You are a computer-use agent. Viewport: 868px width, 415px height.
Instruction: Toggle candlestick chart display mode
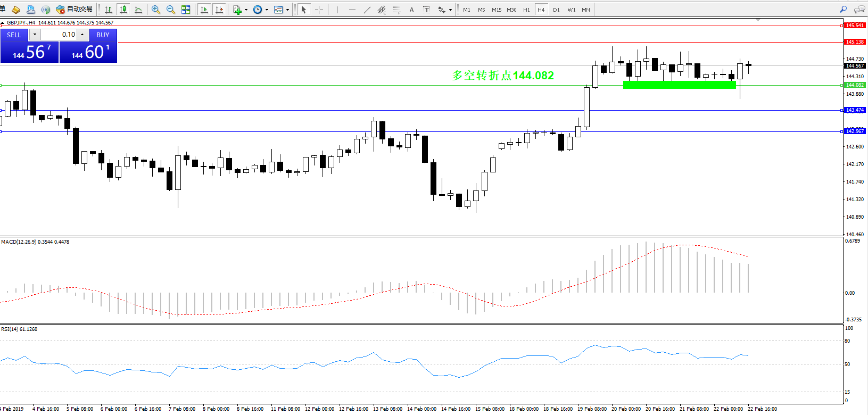123,10
